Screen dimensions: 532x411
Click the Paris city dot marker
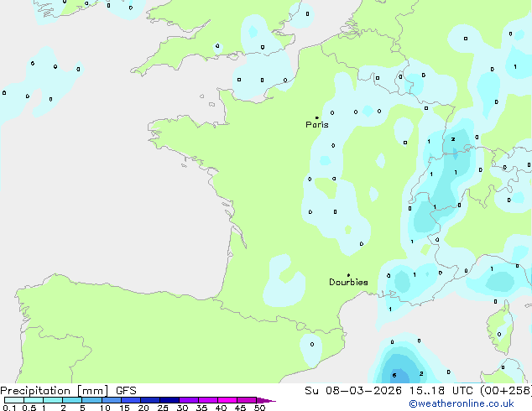pos(317,117)
